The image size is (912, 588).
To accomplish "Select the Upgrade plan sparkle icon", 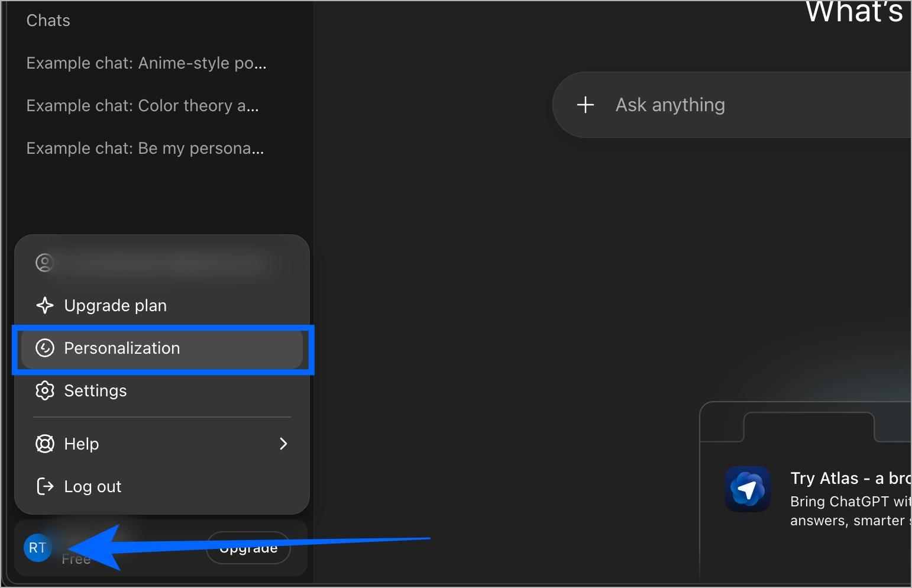I will click(44, 306).
